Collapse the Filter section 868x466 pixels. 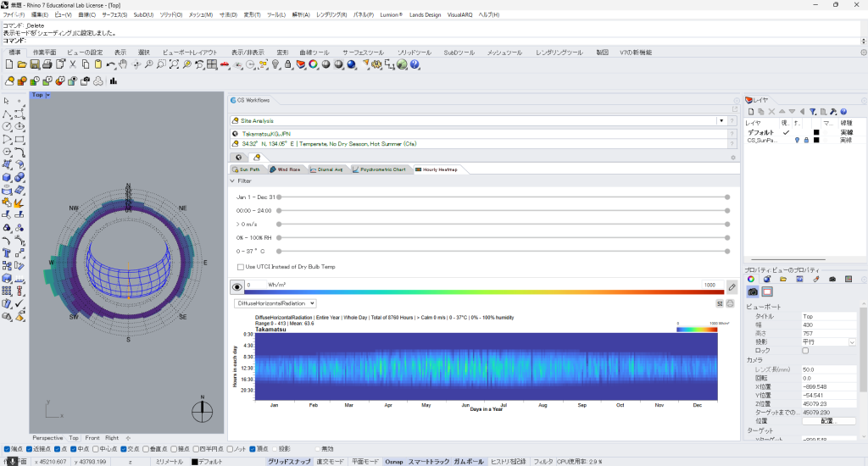coord(232,180)
